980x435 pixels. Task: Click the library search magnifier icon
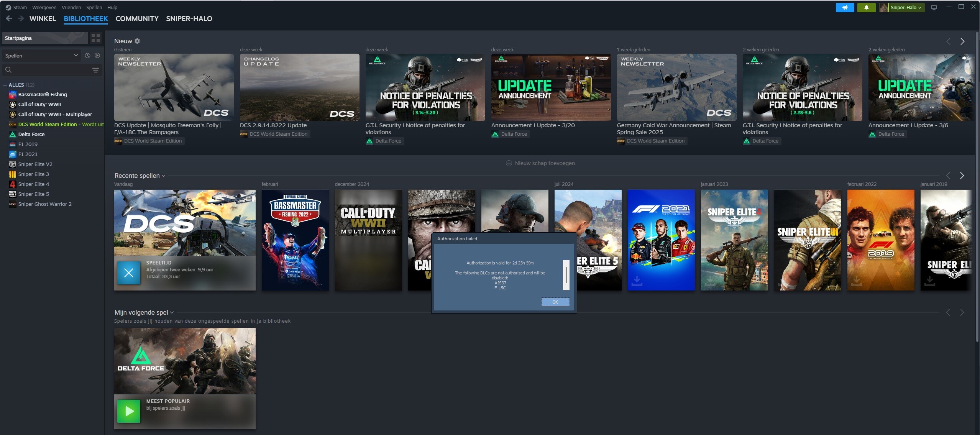8,70
